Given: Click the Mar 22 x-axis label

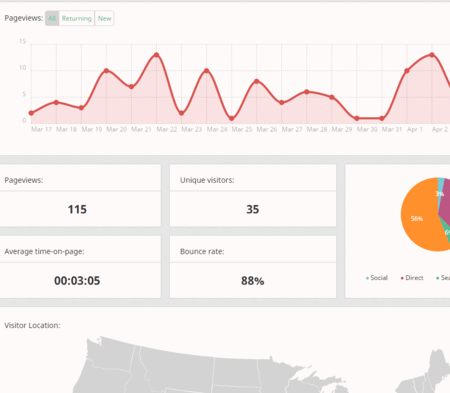Looking at the screenshot, I should click(x=167, y=129).
